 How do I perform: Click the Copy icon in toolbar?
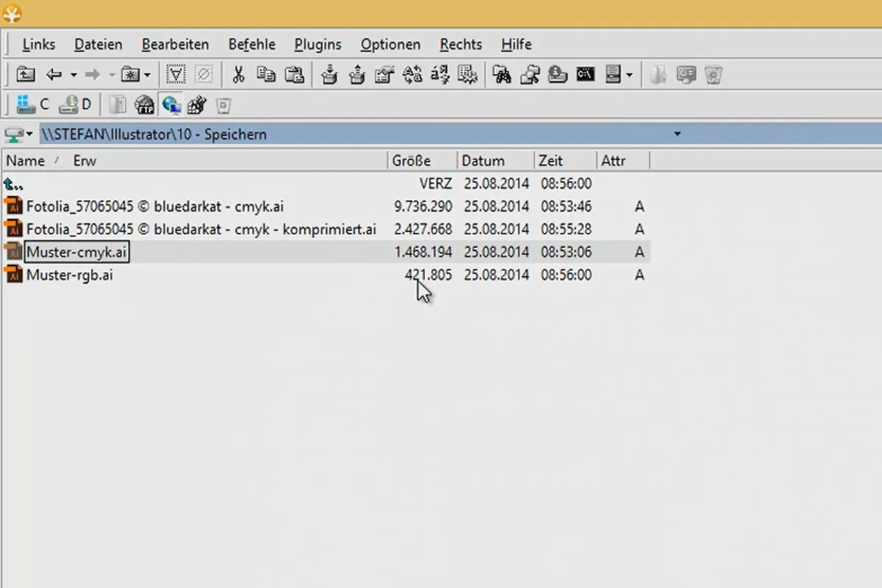(265, 74)
